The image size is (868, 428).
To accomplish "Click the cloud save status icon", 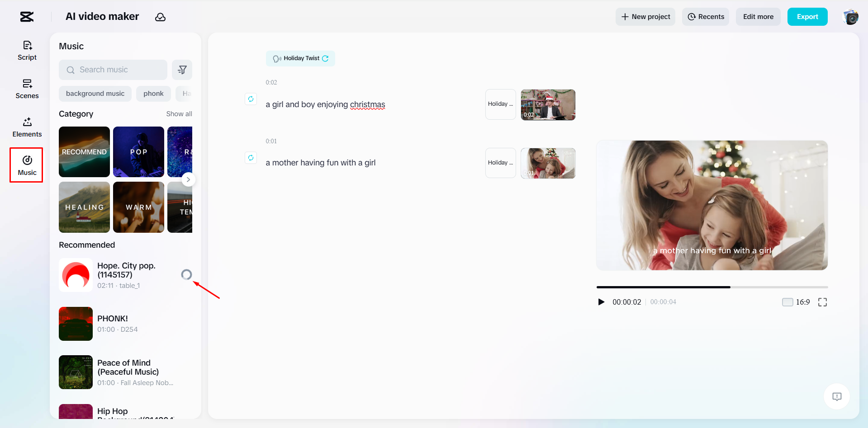I will pyautogui.click(x=160, y=17).
